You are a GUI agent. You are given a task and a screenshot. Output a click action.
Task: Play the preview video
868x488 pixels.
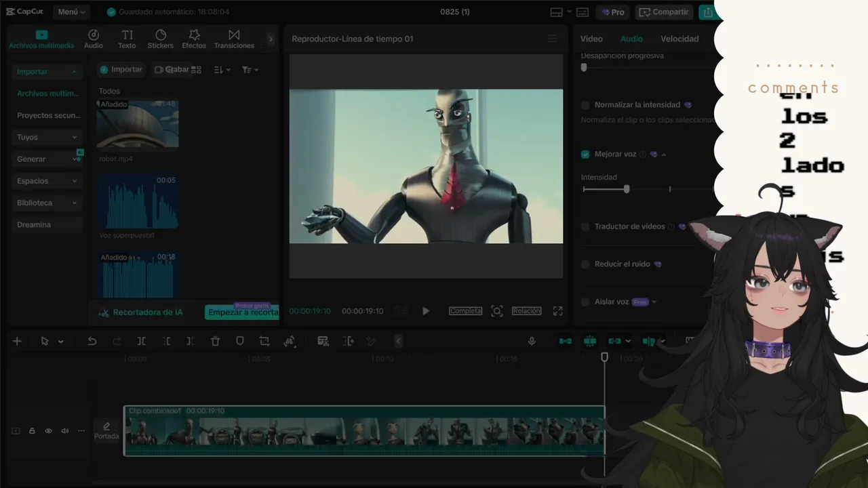[426, 311]
